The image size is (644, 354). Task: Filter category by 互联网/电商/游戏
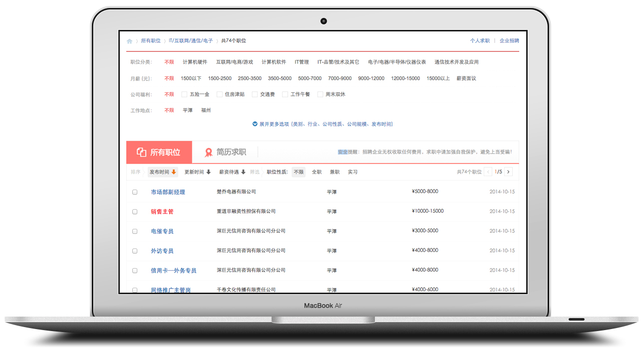pos(234,62)
